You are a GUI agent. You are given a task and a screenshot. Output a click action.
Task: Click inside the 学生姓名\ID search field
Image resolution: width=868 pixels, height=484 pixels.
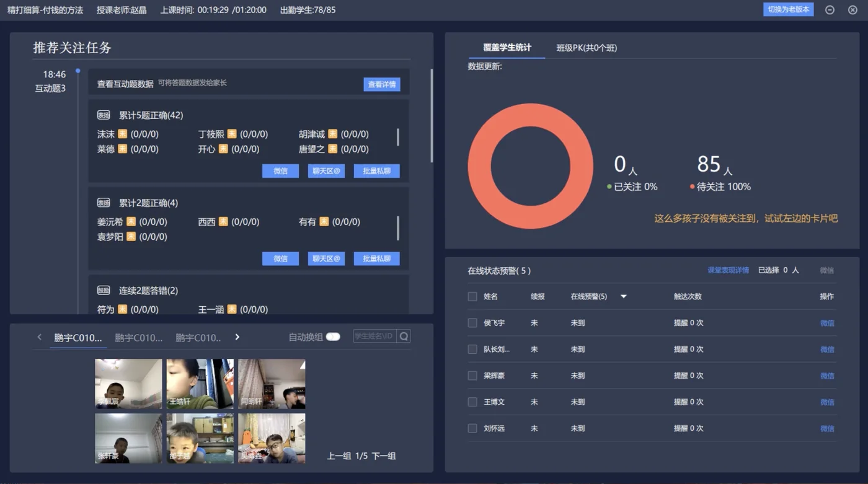pyautogui.click(x=374, y=337)
